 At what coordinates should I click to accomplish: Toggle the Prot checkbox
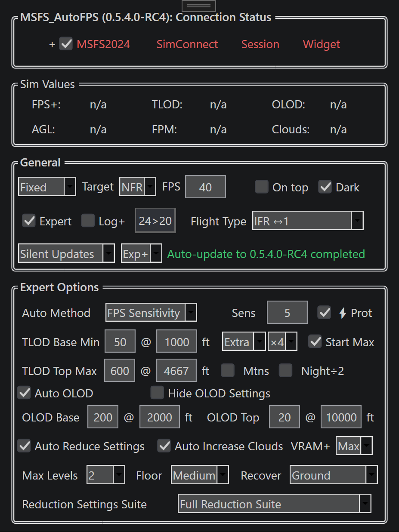coord(324,313)
